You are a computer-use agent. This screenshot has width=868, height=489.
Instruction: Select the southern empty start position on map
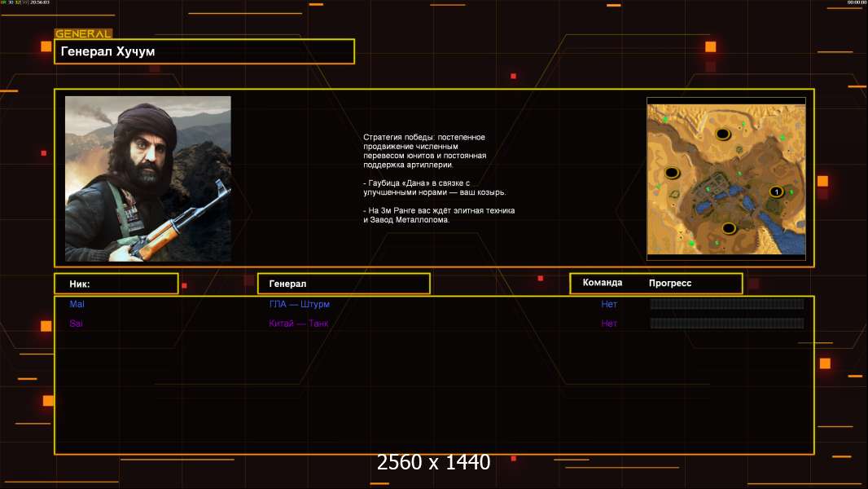pyautogui.click(x=729, y=228)
